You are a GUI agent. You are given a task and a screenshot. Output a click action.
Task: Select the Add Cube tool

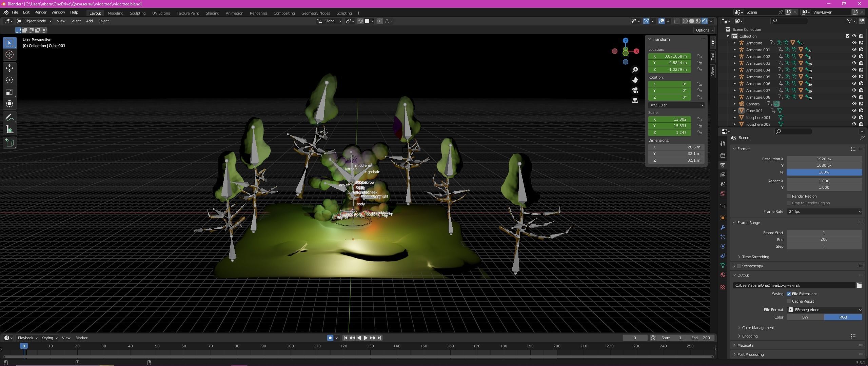pos(9,143)
